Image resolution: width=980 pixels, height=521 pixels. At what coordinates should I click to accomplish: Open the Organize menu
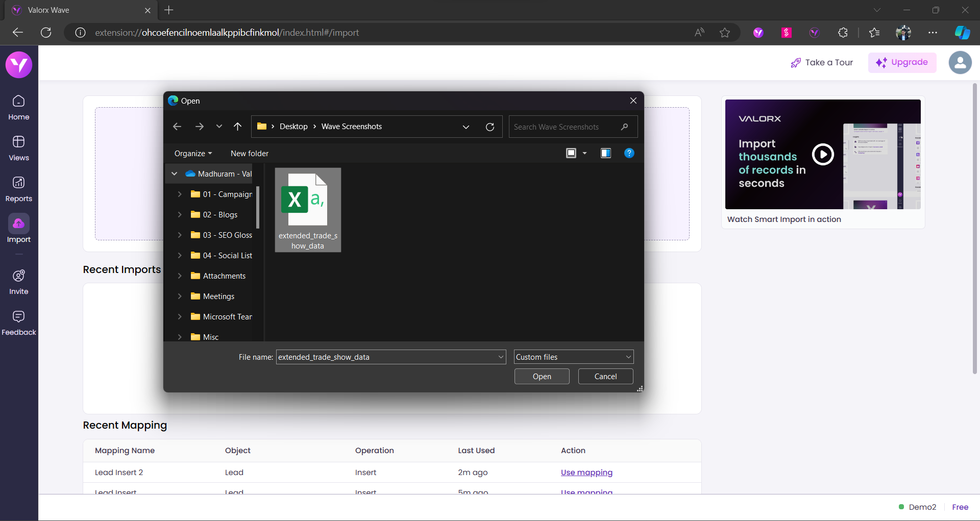pyautogui.click(x=193, y=154)
